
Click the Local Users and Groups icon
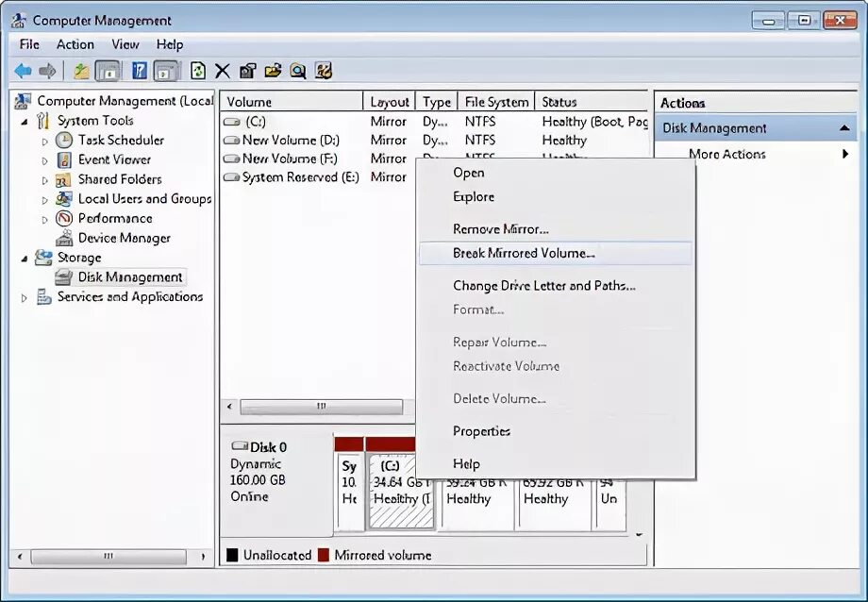click(64, 199)
